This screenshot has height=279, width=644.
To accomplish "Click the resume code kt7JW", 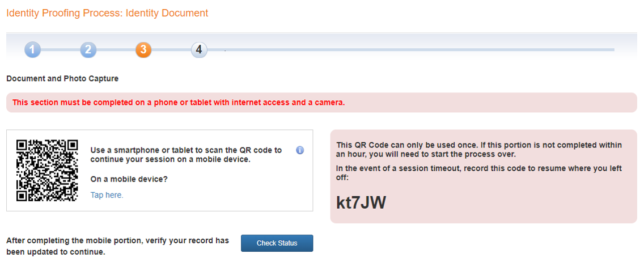I will (361, 202).
